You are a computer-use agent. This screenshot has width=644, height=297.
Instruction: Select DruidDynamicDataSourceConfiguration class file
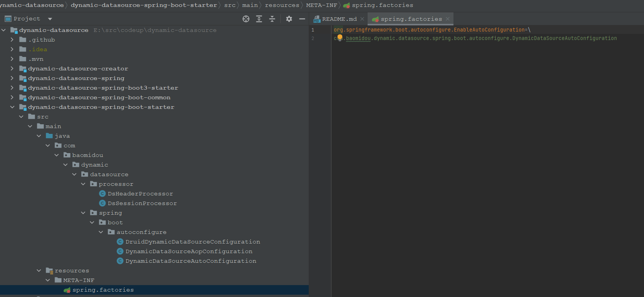192,242
